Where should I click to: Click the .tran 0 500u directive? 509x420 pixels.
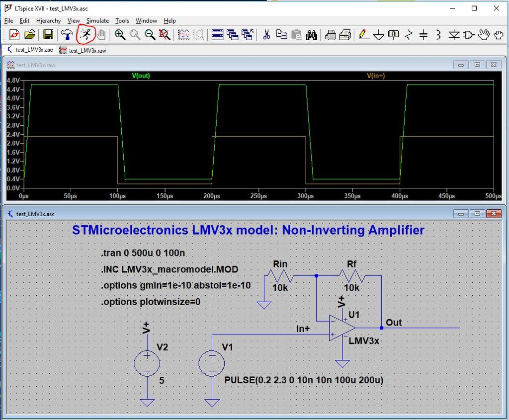pyautogui.click(x=143, y=252)
